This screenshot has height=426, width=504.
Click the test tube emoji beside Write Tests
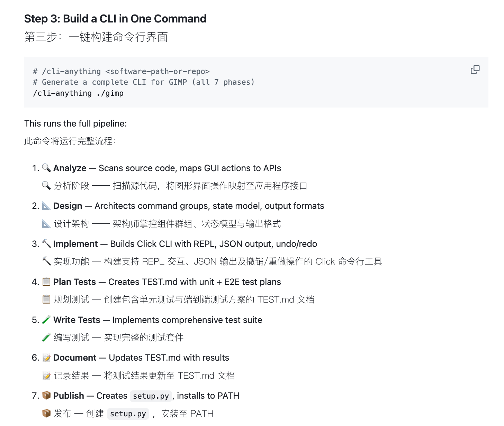(x=46, y=319)
